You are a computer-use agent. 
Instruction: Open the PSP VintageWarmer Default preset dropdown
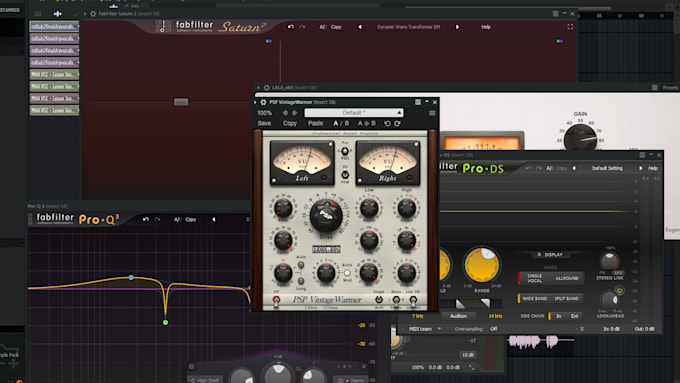pyautogui.click(x=353, y=113)
